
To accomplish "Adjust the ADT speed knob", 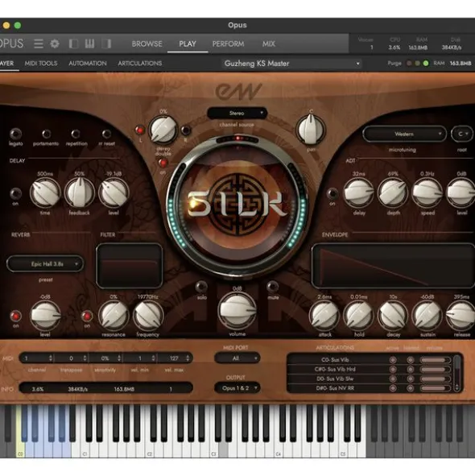I will [x=427, y=193].
